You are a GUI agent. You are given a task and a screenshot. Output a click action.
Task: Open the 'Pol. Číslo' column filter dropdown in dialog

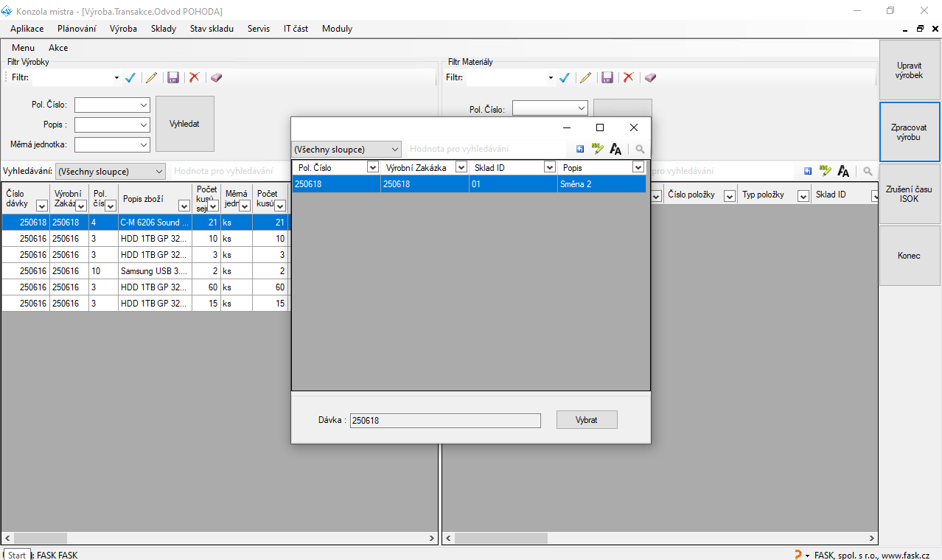pyautogui.click(x=372, y=168)
